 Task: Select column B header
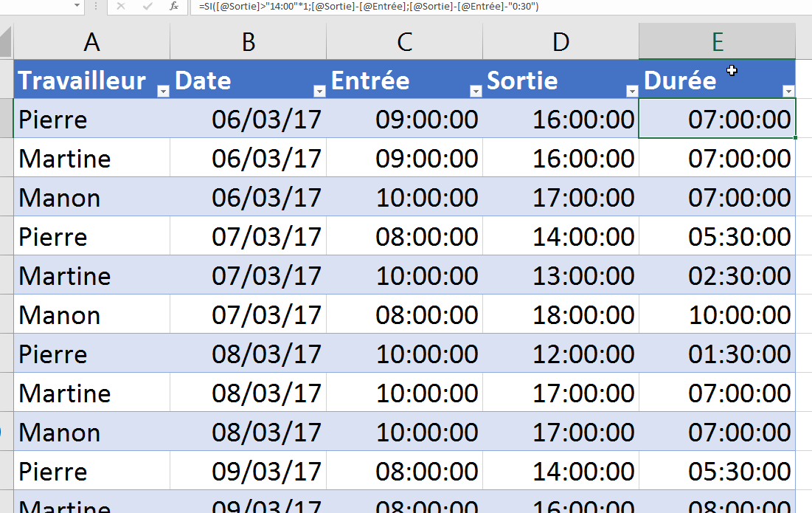point(248,42)
